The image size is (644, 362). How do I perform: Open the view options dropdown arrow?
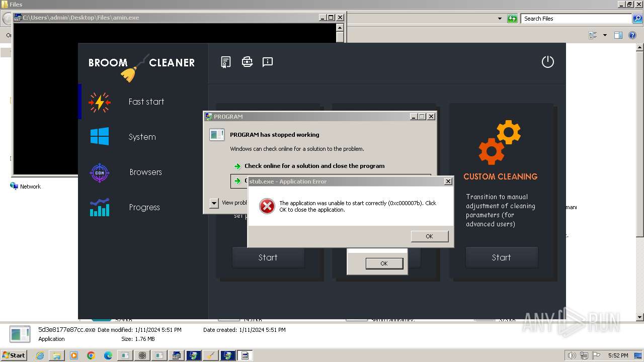click(x=605, y=35)
